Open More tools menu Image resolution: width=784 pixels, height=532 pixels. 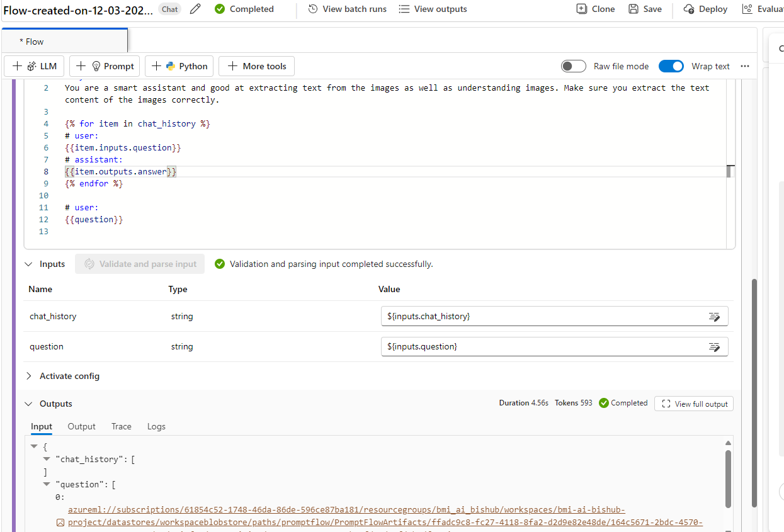tap(256, 66)
